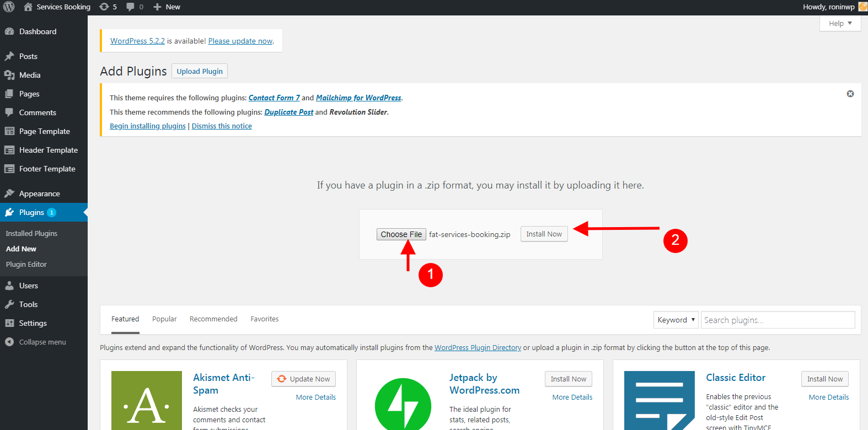Screen dimensions: 868x430
Task: Click the Appearance brush icon
Action: (9, 193)
